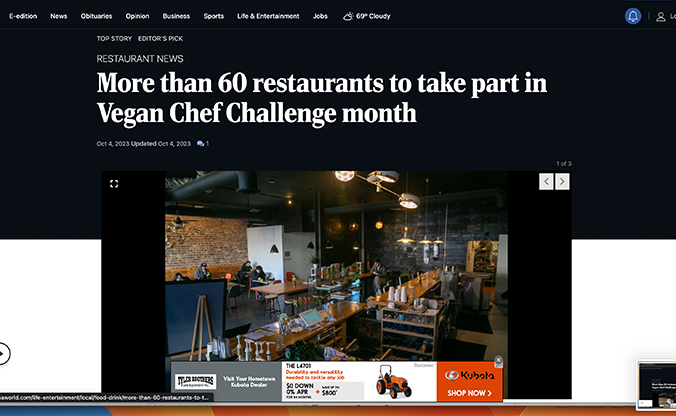Select the Business menu item

click(176, 16)
